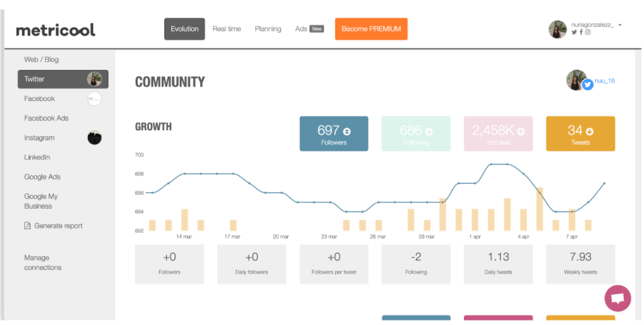The width and height of the screenshot is (644, 325).
Task: Click the Facebook icon under nuriagonzalezz_
Action: pyautogui.click(x=581, y=32)
